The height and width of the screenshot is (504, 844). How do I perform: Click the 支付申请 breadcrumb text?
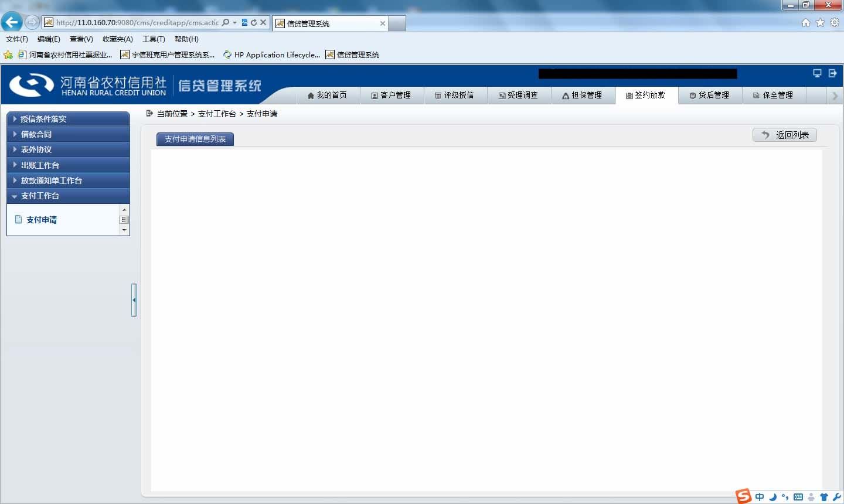tap(262, 114)
